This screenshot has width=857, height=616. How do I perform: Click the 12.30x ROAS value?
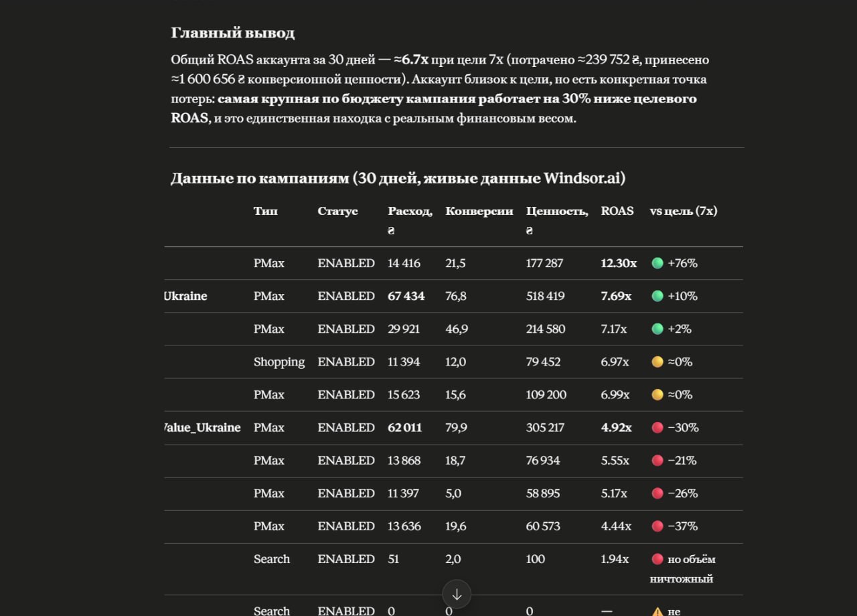click(619, 263)
